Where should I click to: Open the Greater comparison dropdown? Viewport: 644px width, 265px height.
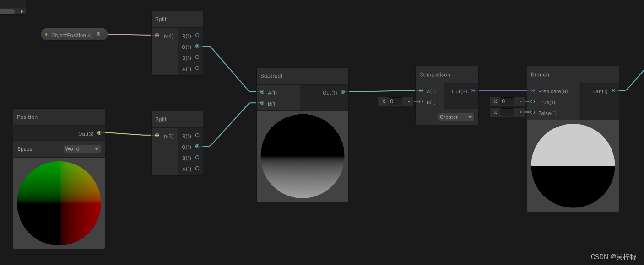(456, 117)
